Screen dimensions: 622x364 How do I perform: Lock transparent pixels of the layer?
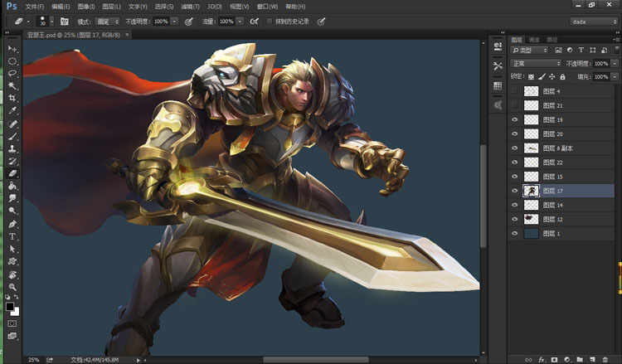click(531, 76)
